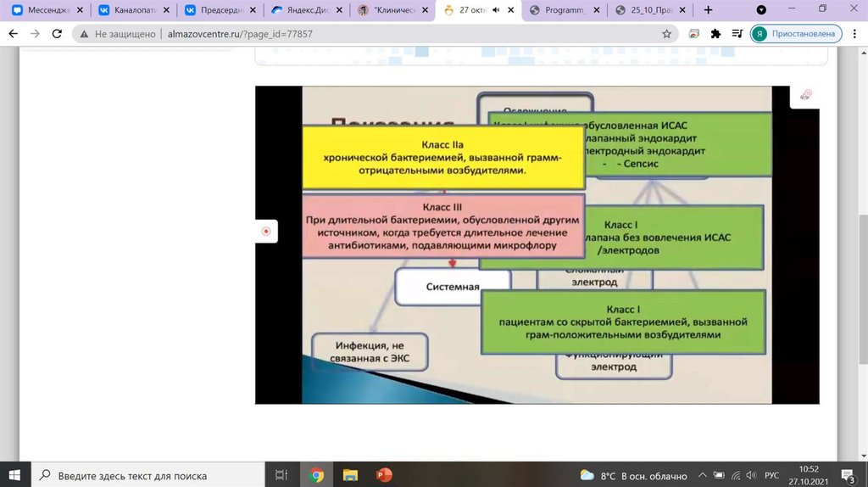868x487 pixels.
Task: Open the notification center icon
Action: (849, 475)
